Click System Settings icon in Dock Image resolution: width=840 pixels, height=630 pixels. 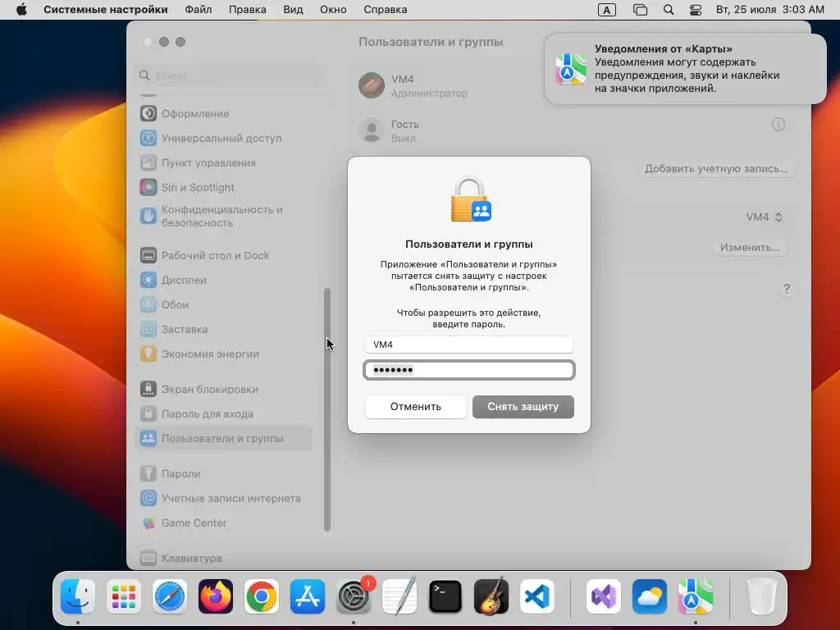pos(354,596)
